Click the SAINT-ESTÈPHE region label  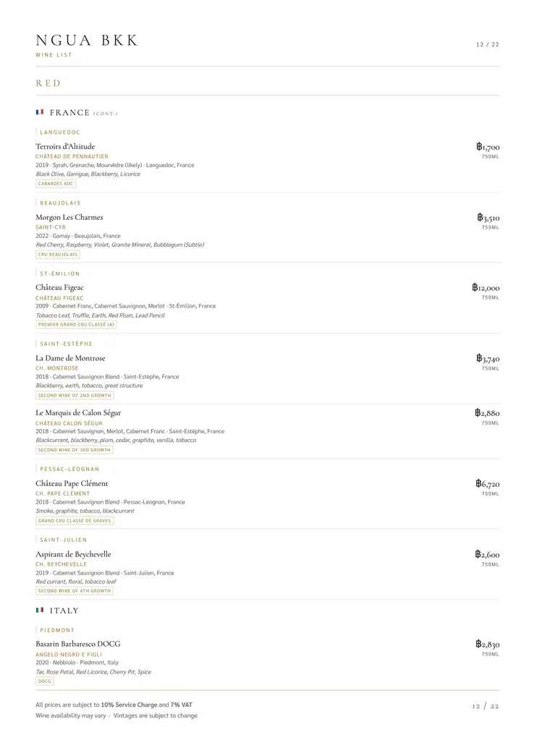[66, 344]
